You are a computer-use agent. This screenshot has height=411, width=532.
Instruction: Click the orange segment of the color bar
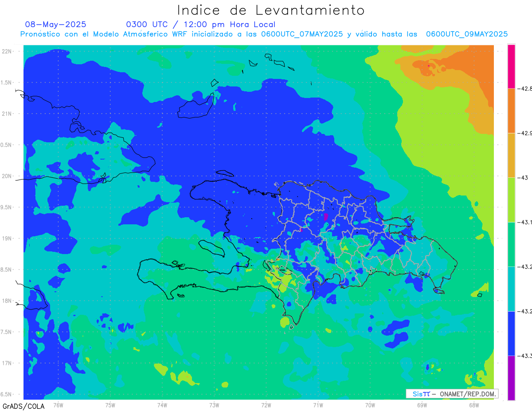[511, 111]
